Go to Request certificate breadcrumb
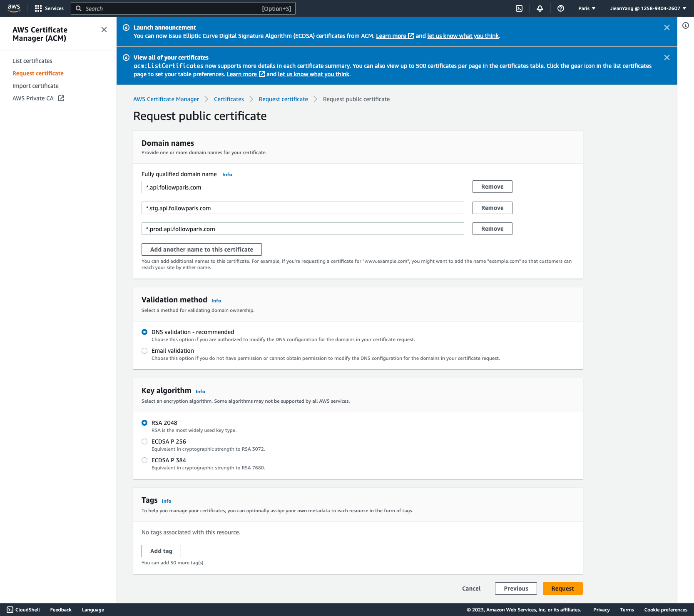 284,99
